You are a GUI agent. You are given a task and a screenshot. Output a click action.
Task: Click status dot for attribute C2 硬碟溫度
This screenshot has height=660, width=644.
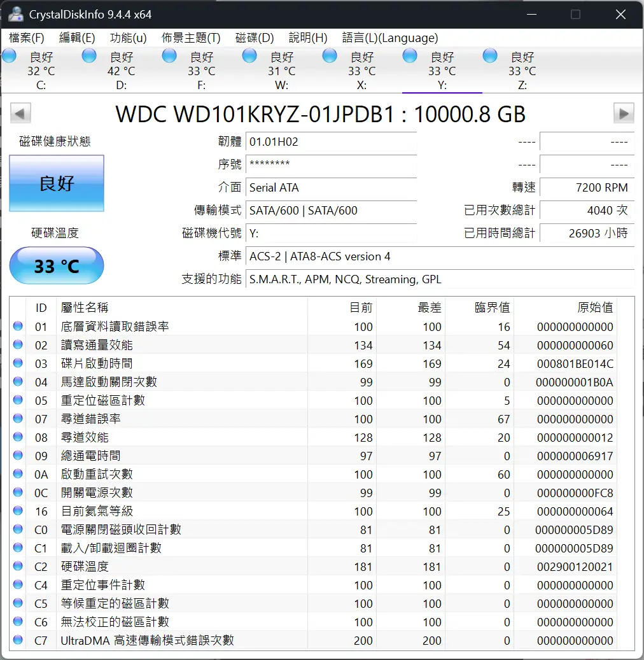click(18, 566)
